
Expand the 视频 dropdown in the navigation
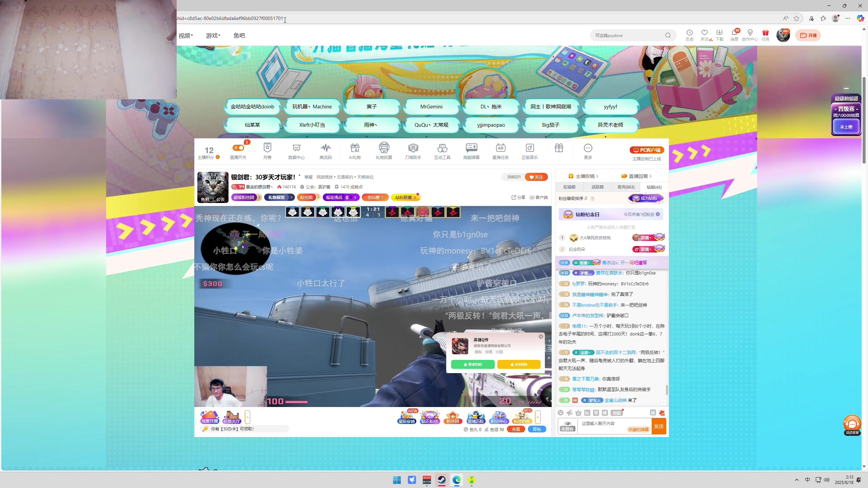[185, 36]
